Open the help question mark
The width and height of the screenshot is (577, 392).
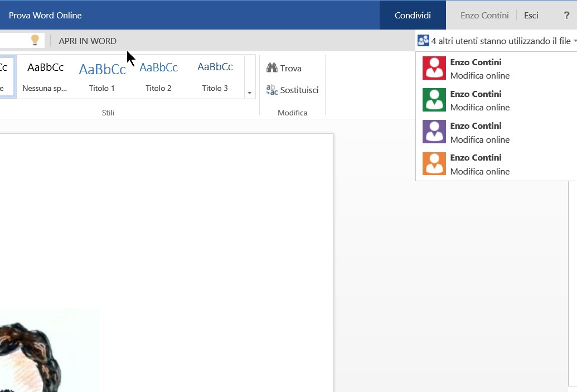566,16
